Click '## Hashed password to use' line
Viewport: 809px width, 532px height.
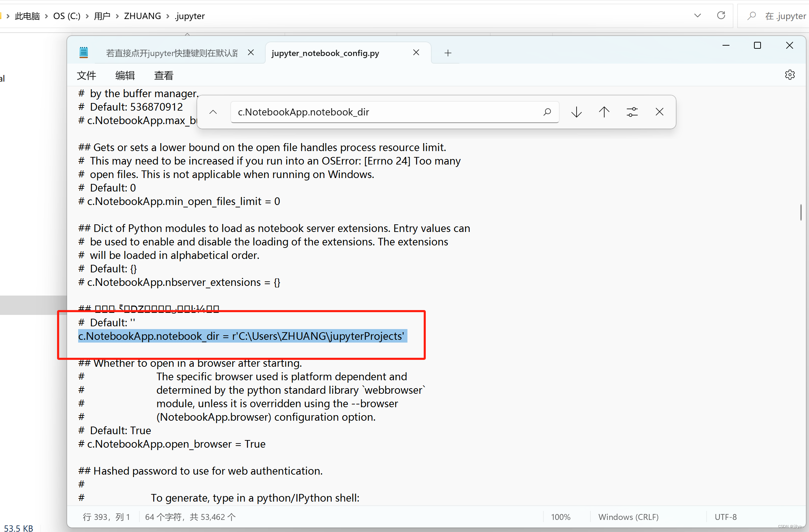pyautogui.click(x=200, y=471)
